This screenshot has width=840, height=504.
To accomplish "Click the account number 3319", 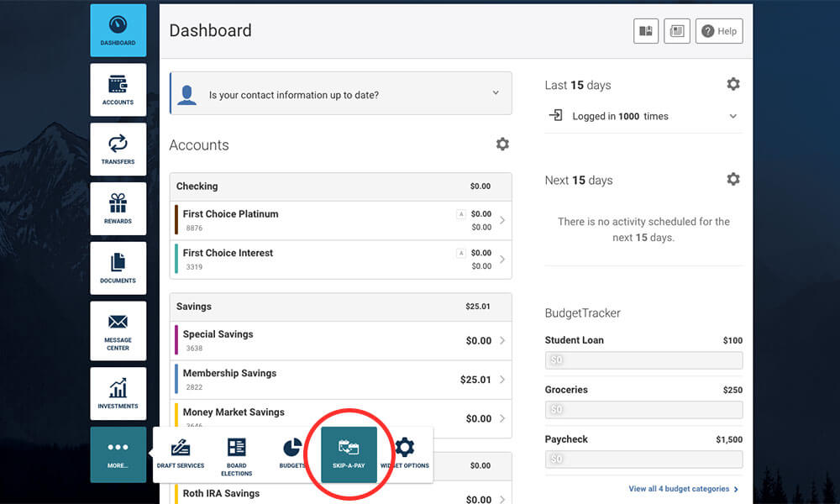I will pos(195,267).
